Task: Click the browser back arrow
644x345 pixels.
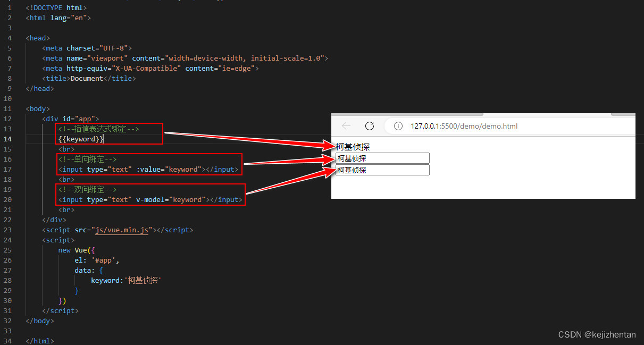Action: [346, 126]
